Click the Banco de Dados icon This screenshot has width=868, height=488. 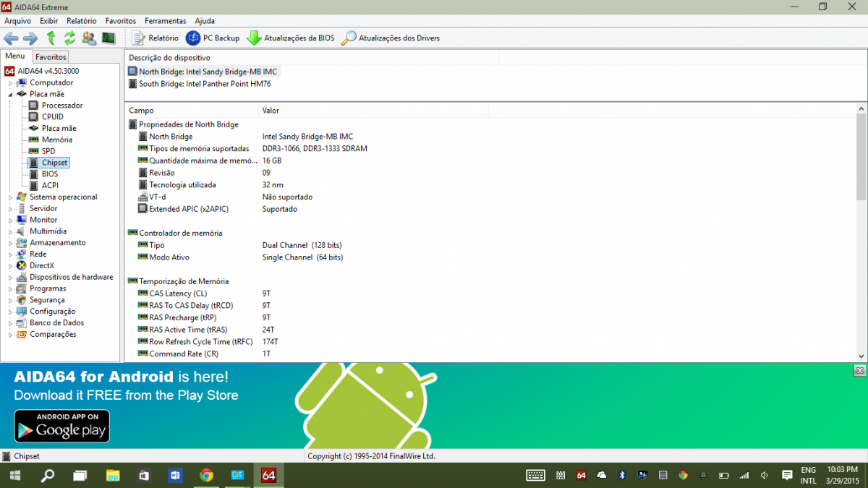point(22,323)
